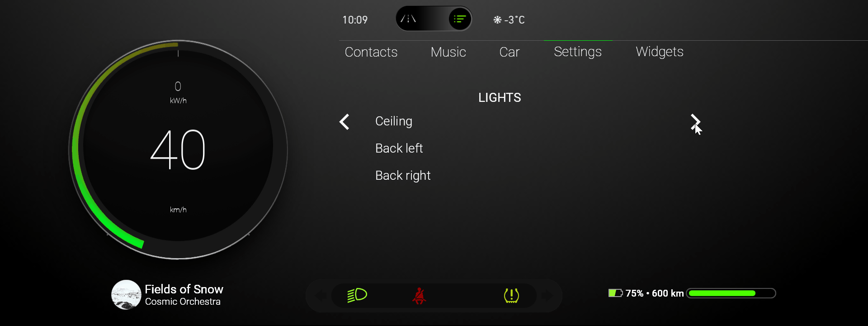Select the red seatbelt warning icon

[419, 296]
